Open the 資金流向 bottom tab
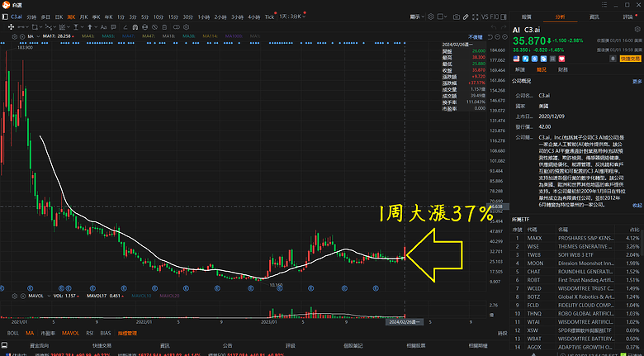Screen dimensions: 644x356 [39, 346]
